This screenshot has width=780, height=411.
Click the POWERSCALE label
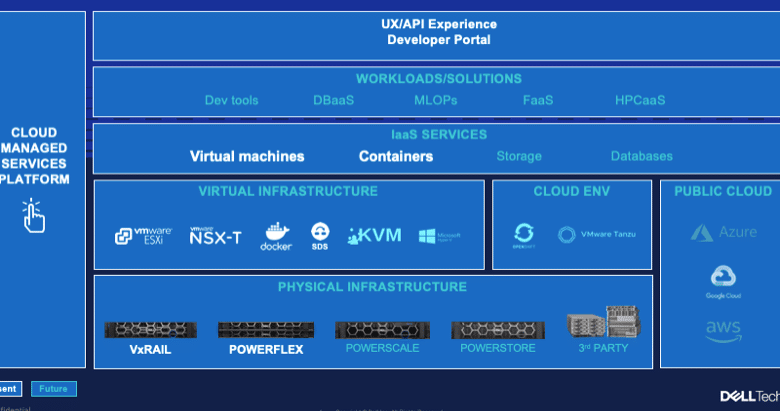[x=382, y=348]
